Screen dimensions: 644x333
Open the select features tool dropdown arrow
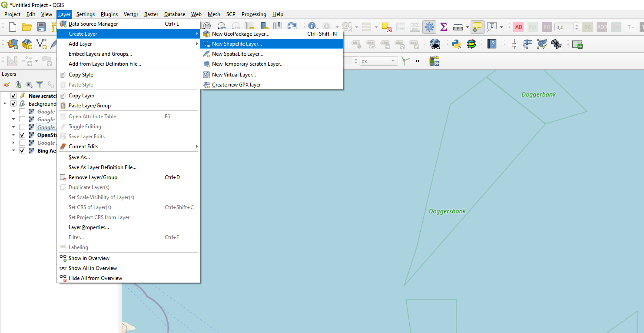click(356, 27)
